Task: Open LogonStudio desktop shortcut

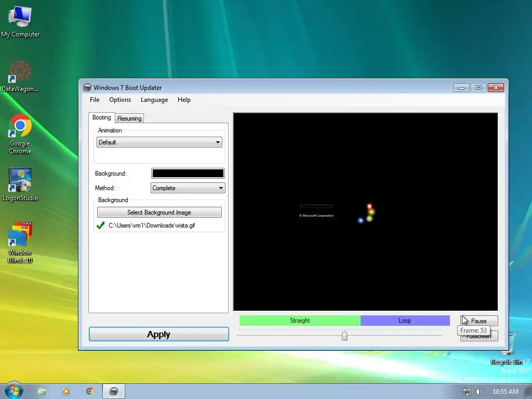Action: (20, 184)
